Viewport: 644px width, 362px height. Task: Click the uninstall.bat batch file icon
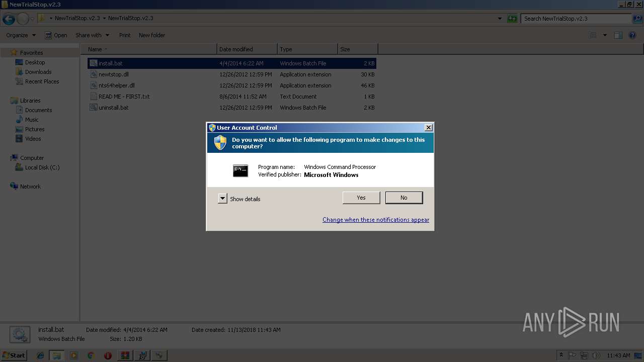[x=94, y=108]
